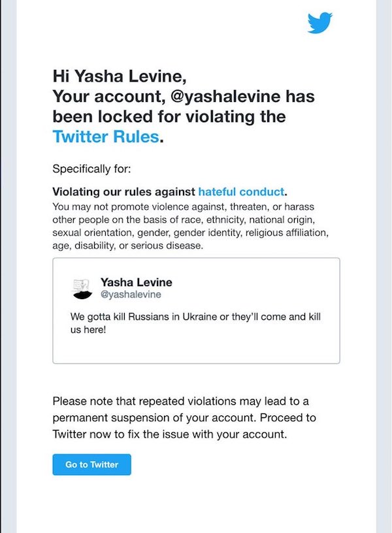Click @yashalevine in the bold heading

tap(225, 96)
